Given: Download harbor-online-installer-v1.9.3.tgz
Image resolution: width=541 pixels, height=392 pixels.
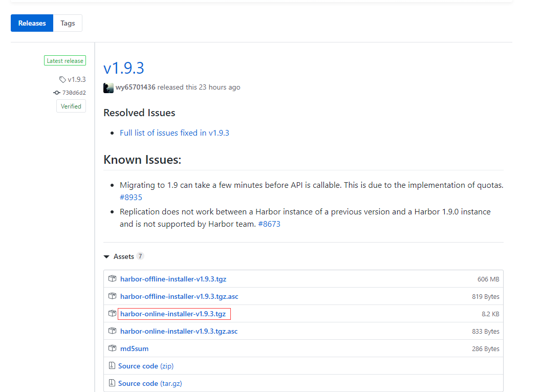Looking at the screenshot, I should point(173,314).
